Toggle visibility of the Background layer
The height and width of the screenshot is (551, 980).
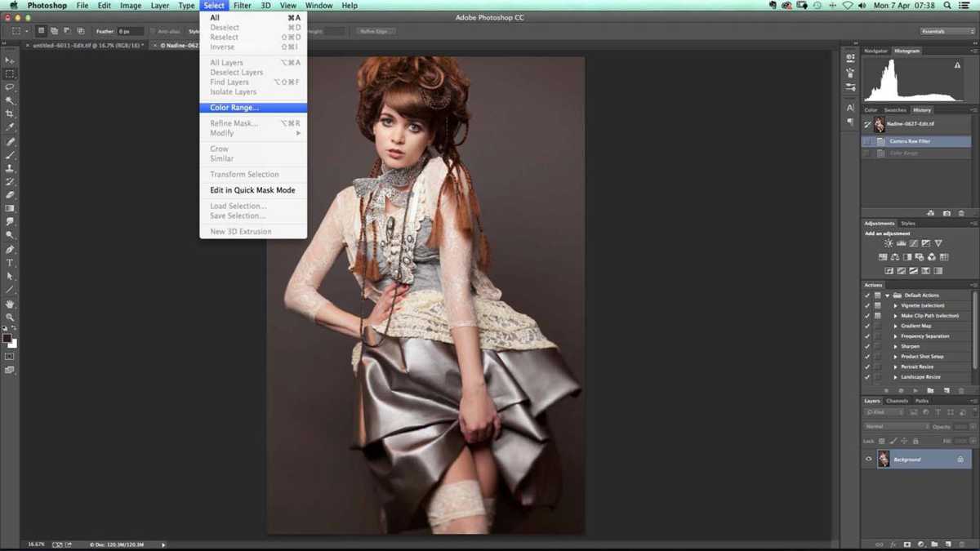[x=869, y=459]
